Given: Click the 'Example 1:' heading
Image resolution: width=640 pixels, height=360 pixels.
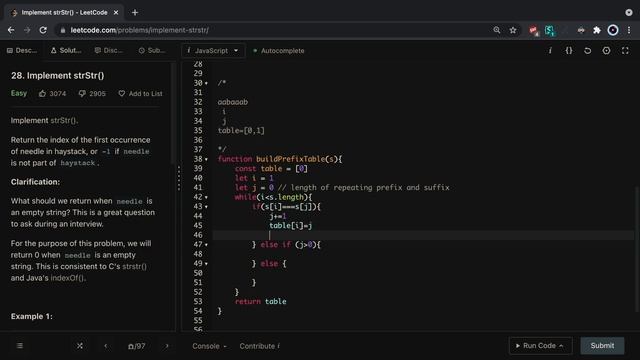Looking at the screenshot, I should pos(31,316).
